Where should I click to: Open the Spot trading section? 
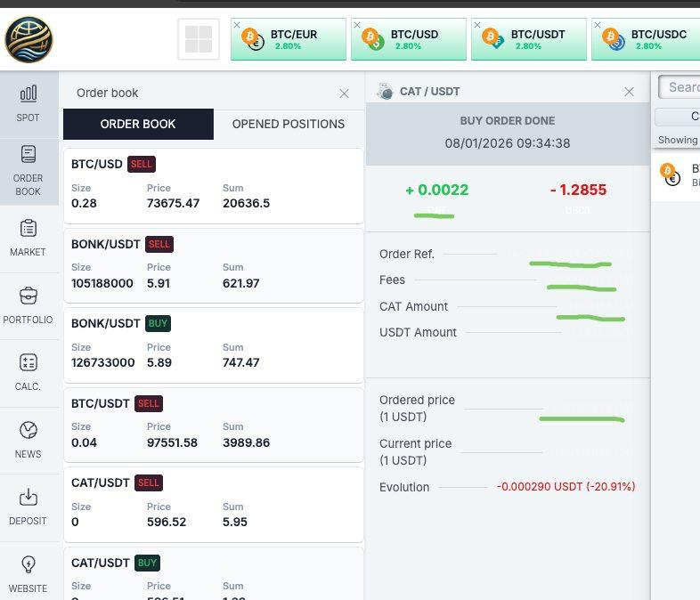[x=28, y=102]
